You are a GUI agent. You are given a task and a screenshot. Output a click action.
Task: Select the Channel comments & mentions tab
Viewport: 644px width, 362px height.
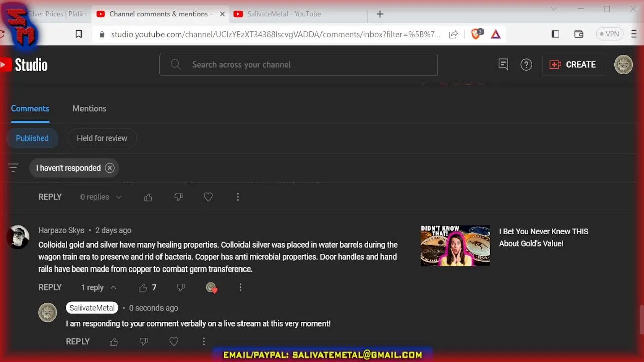point(160,14)
